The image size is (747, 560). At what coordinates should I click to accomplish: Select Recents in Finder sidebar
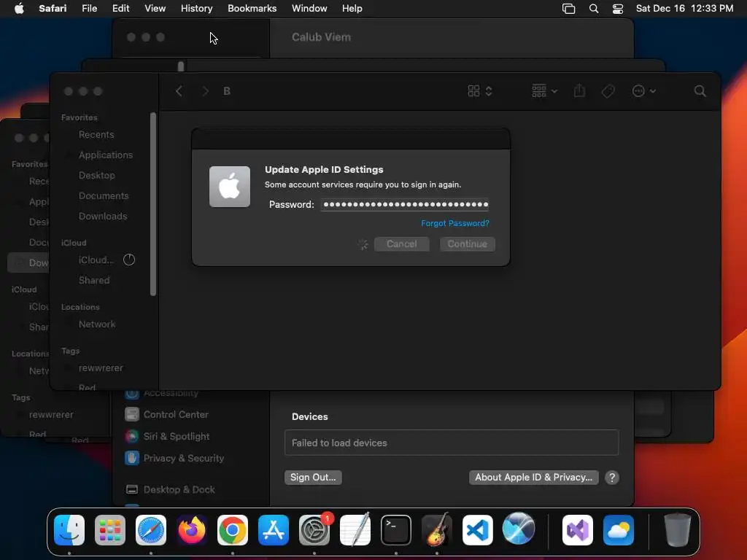pyautogui.click(x=96, y=135)
